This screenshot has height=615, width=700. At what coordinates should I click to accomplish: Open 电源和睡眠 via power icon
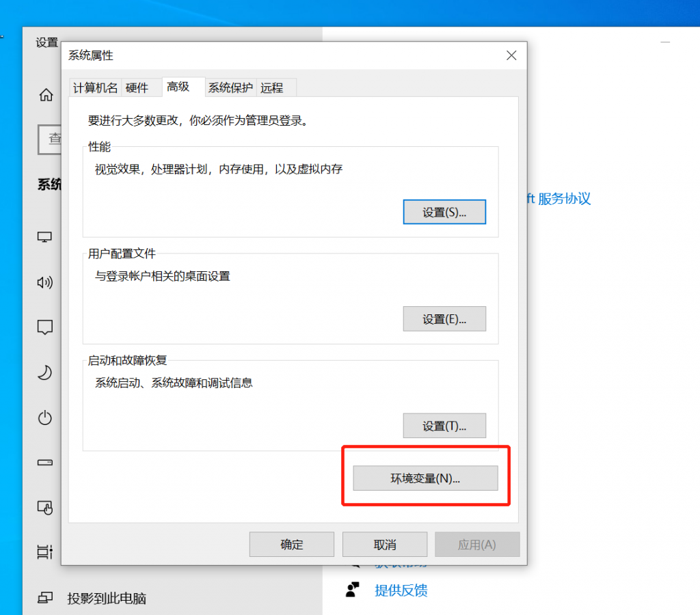click(x=44, y=418)
